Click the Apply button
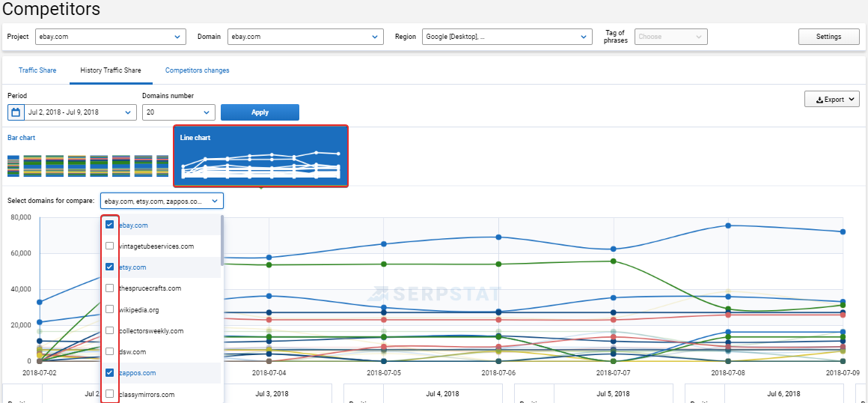This screenshot has width=868, height=403. 260,112
